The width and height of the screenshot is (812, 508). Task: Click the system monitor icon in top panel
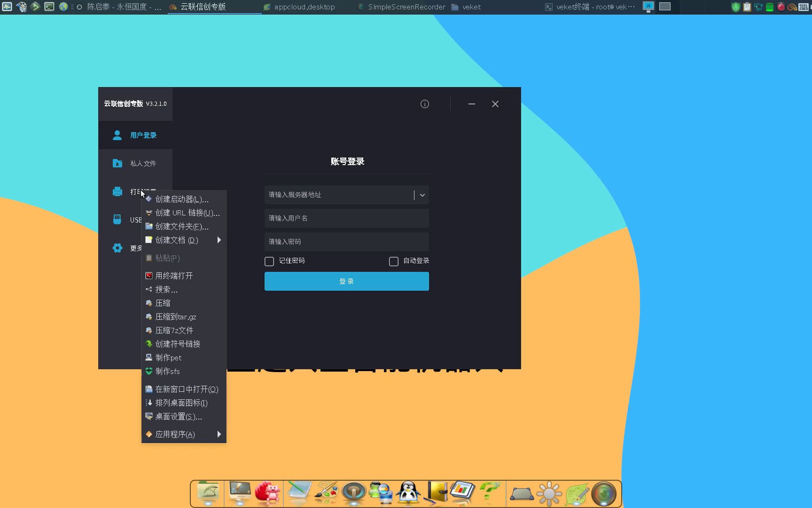[7, 7]
